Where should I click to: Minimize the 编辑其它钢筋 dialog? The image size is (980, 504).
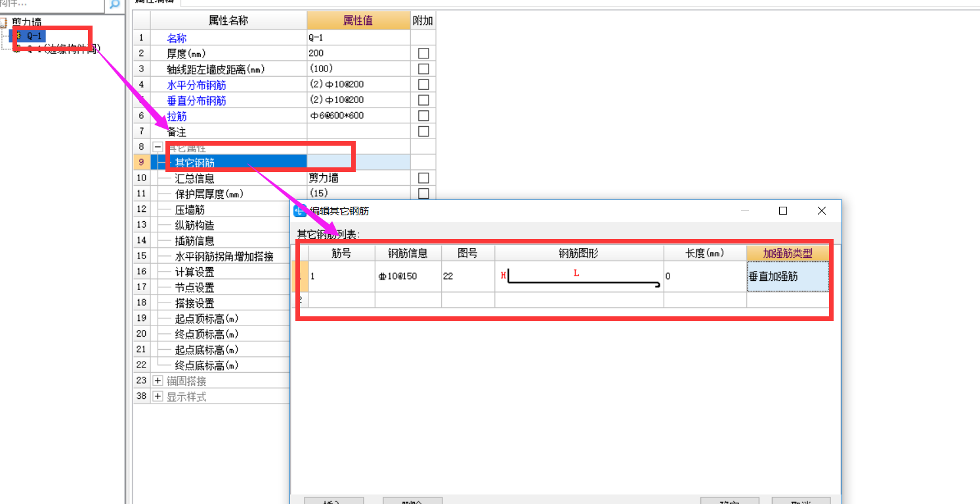click(744, 211)
